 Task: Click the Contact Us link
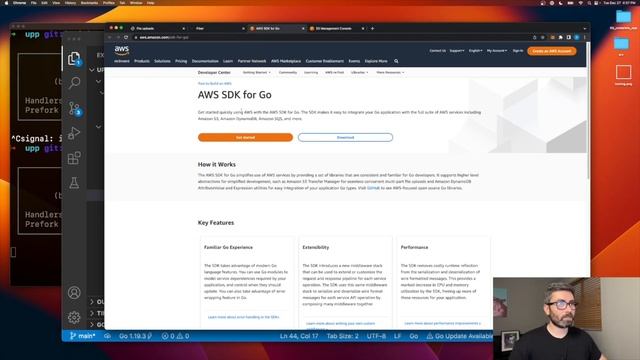pos(438,51)
